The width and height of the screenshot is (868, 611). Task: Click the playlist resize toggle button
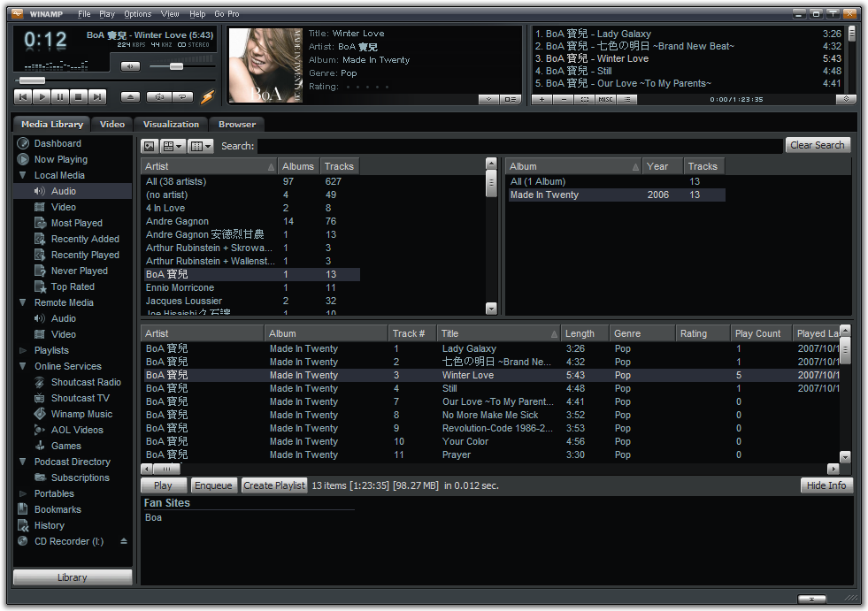[846, 100]
